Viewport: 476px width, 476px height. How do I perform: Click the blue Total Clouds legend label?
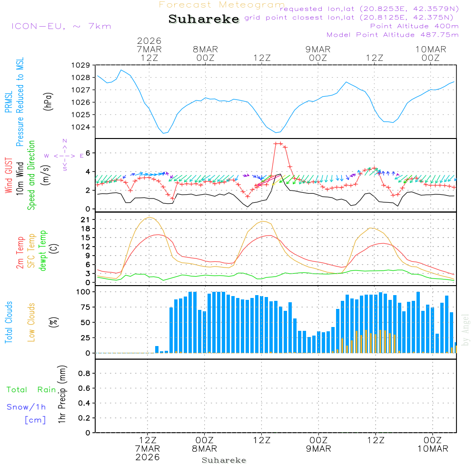(x=9, y=322)
